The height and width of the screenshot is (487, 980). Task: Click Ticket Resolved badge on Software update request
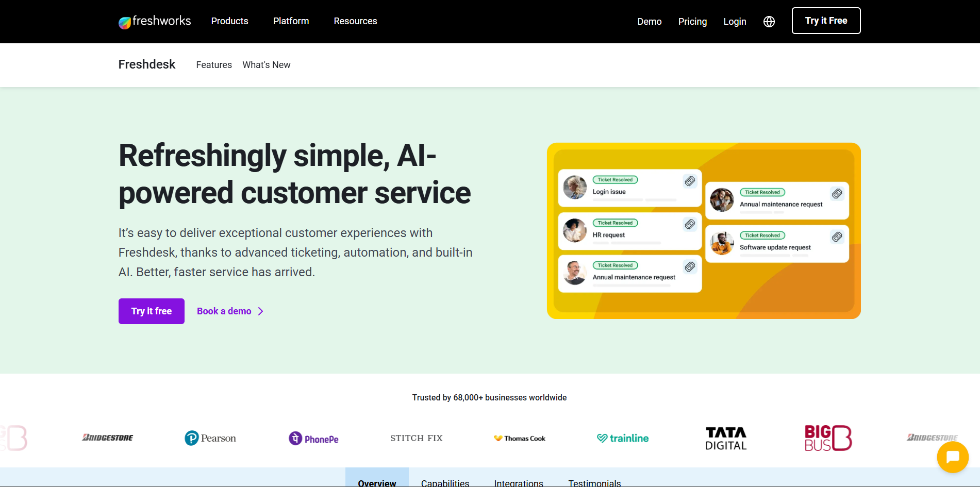(x=762, y=236)
